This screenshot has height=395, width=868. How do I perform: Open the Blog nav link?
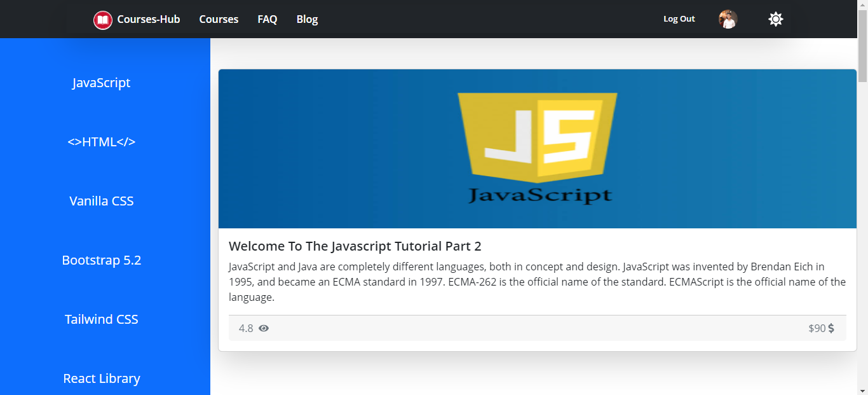tap(307, 19)
